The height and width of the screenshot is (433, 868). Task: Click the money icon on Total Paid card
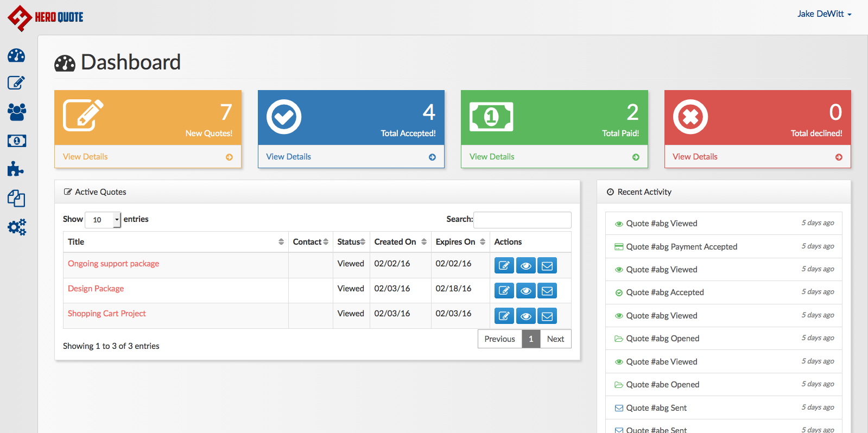pyautogui.click(x=491, y=117)
